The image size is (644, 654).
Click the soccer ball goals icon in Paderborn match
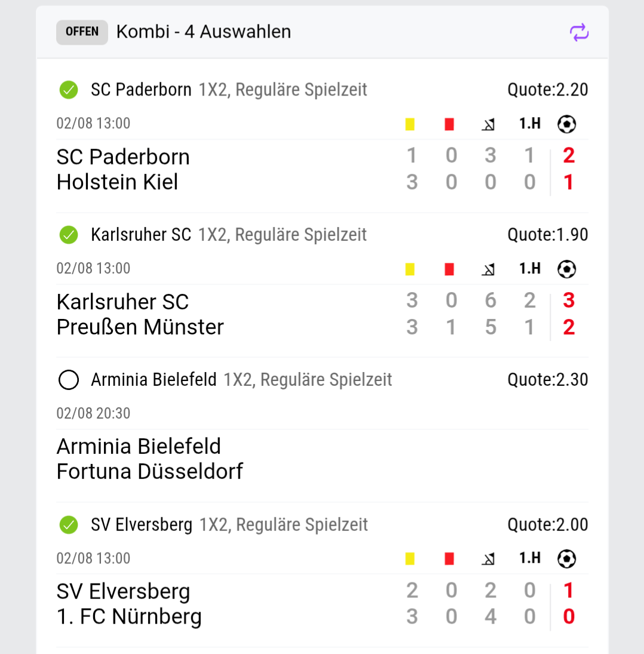tap(567, 124)
